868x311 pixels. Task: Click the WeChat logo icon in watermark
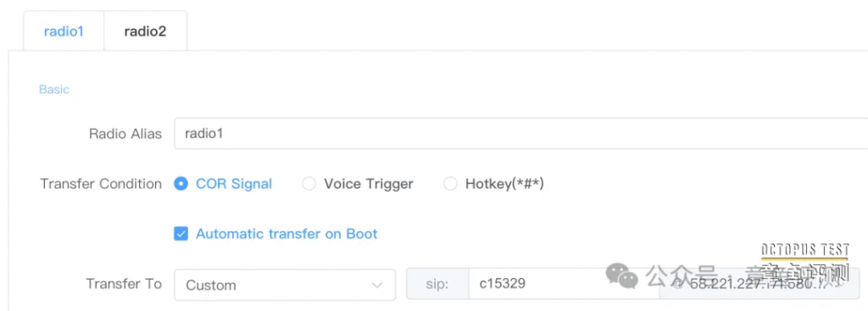point(621,275)
